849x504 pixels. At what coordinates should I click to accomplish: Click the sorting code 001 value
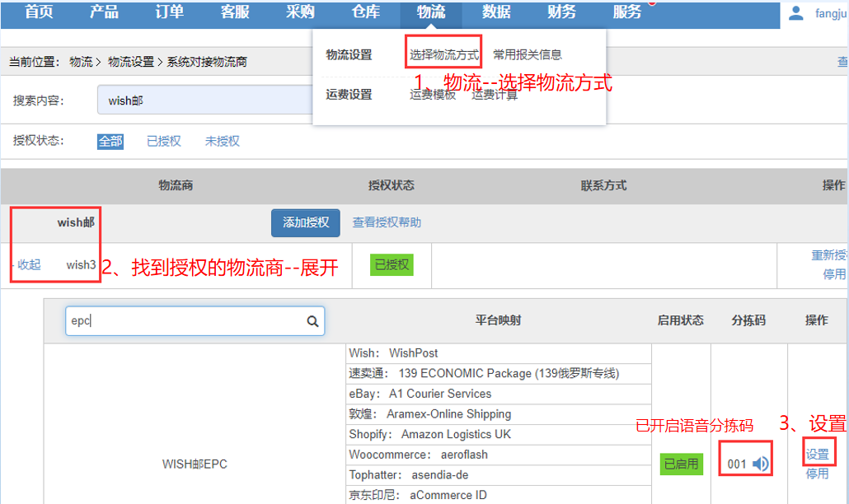click(x=737, y=464)
